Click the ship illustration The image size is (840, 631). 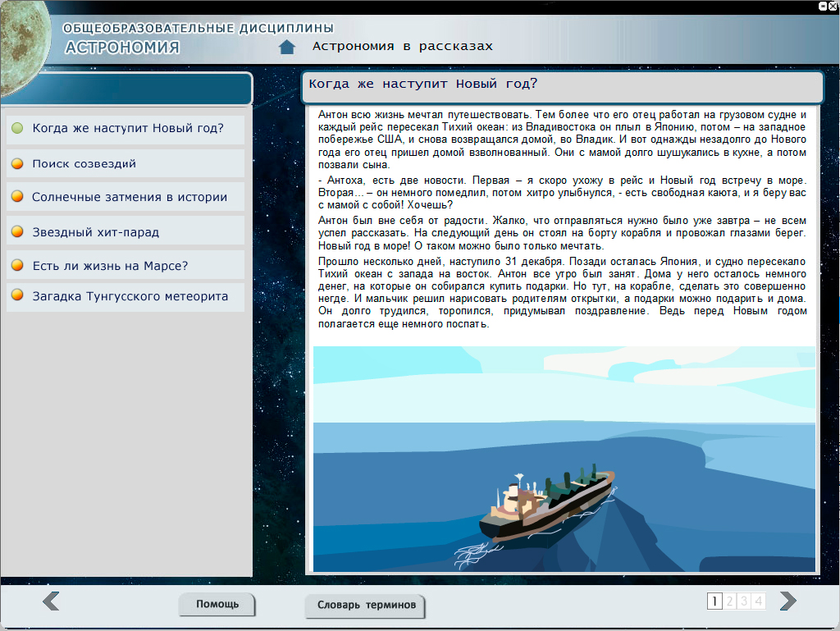[x=564, y=459]
